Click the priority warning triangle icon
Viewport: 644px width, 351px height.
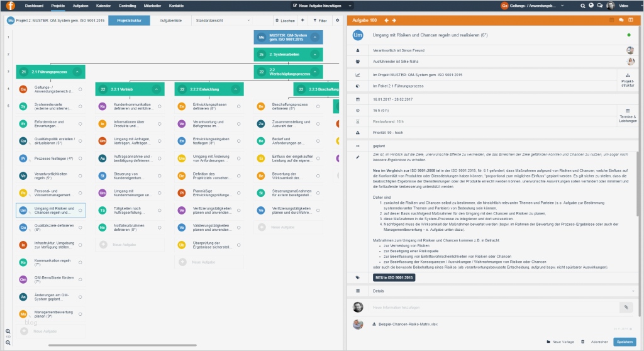[x=358, y=132]
